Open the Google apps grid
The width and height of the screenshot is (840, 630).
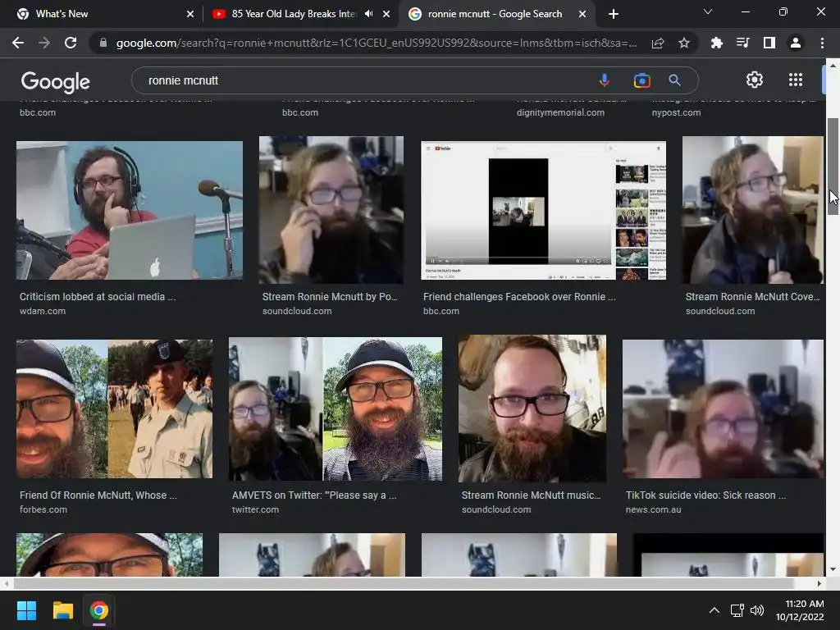pyautogui.click(x=796, y=80)
